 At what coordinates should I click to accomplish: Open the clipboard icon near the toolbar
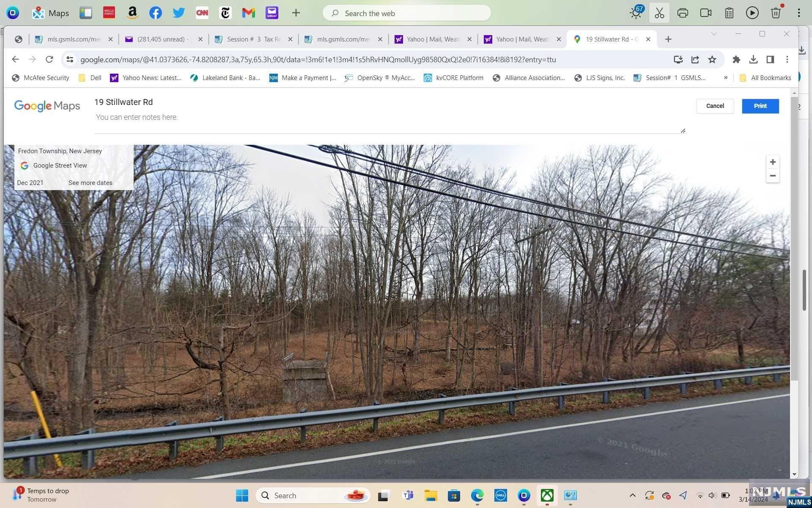tap(729, 13)
